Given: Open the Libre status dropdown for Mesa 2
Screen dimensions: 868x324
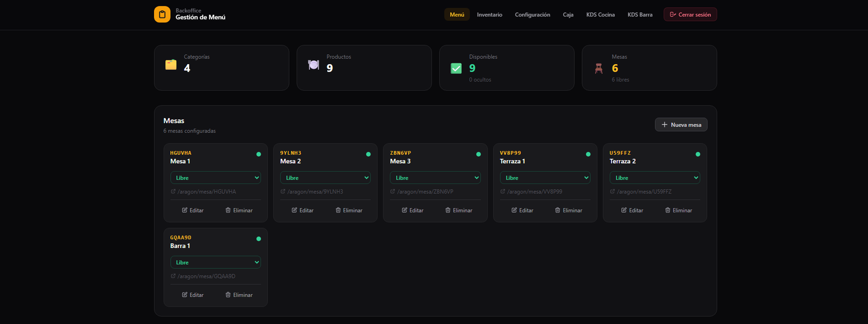Looking at the screenshot, I should click(x=325, y=178).
